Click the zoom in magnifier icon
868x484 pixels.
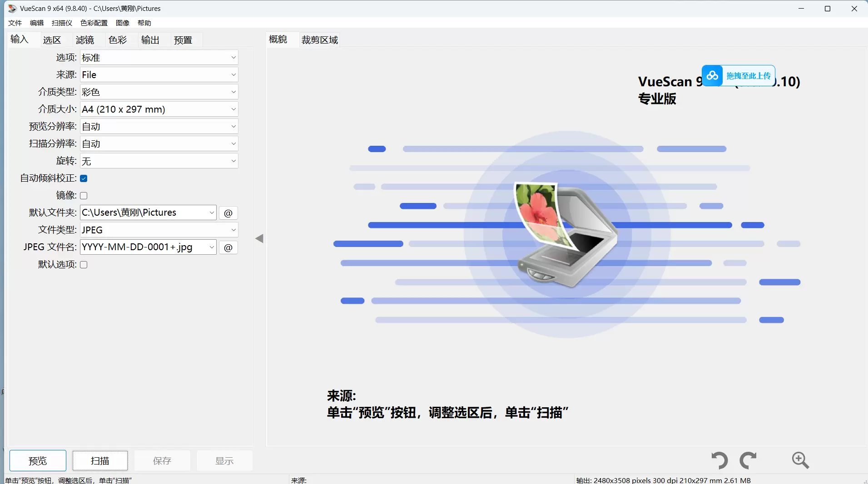point(800,460)
